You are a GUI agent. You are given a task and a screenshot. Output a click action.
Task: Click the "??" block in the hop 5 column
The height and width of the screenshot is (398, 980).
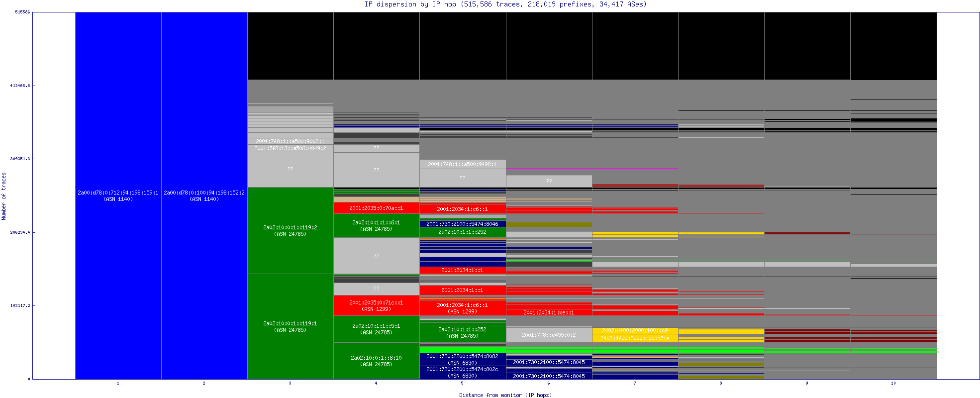pyautogui.click(x=463, y=178)
